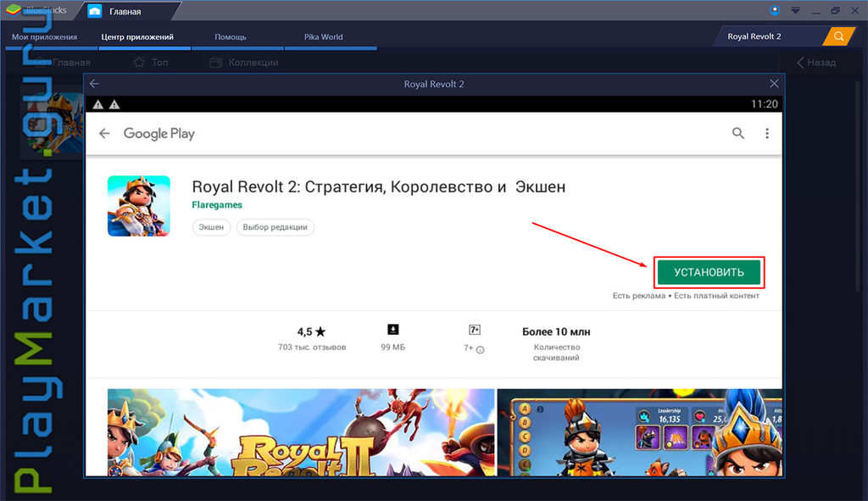Click the 99 МБ download size icon

pos(393,330)
